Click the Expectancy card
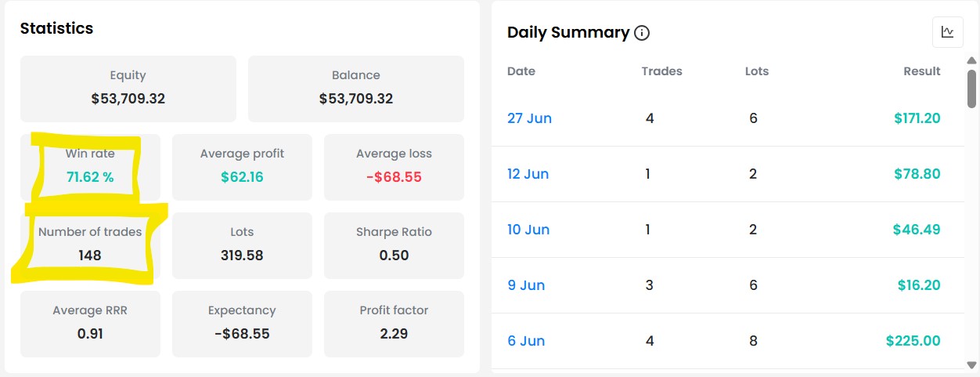 (242, 324)
